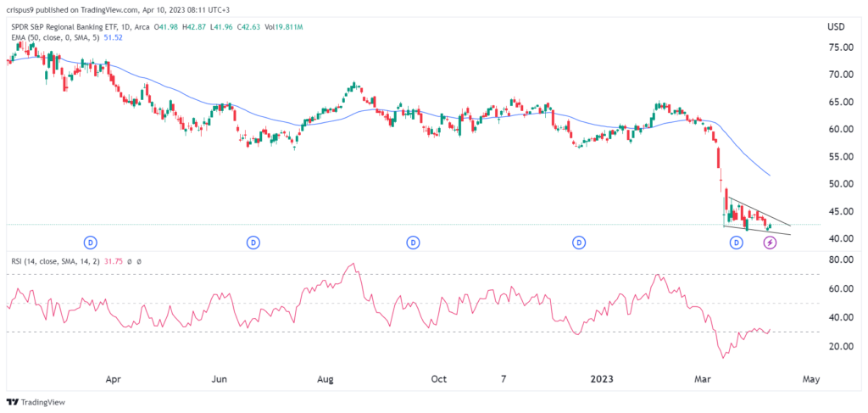The height and width of the screenshot is (413, 868).
Task: Click the dividend marker near June
Action: pyautogui.click(x=253, y=242)
